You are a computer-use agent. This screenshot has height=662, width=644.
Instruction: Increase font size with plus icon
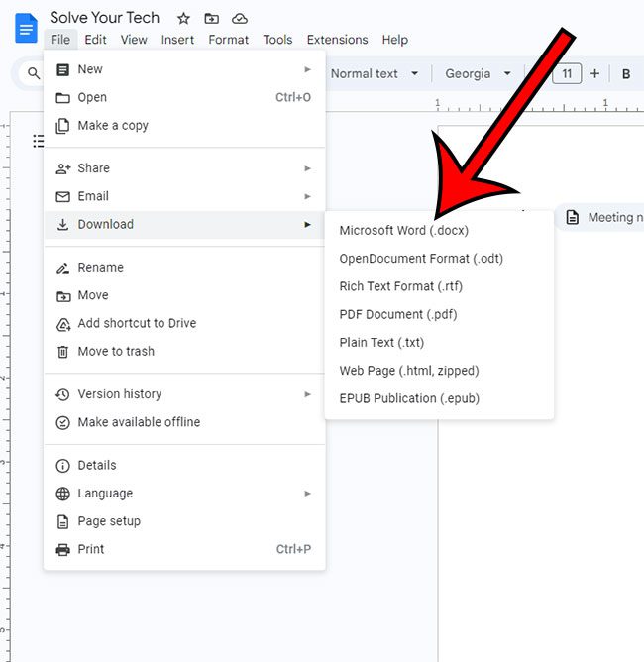coord(595,74)
